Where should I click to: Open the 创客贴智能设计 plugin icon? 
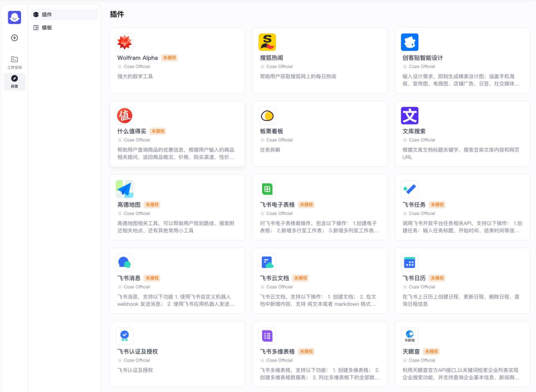coord(410,42)
